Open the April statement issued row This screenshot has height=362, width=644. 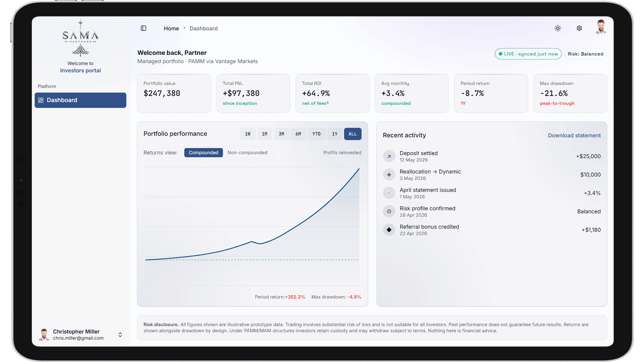(492, 193)
